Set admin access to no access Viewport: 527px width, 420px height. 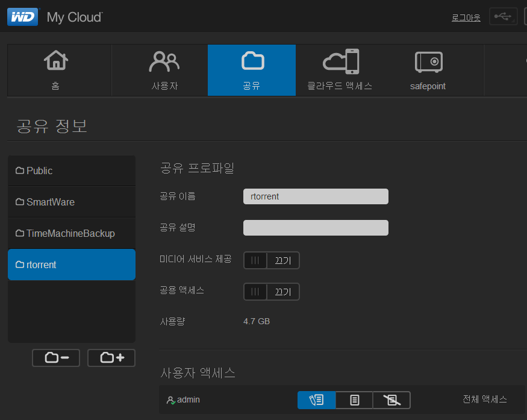click(391, 400)
